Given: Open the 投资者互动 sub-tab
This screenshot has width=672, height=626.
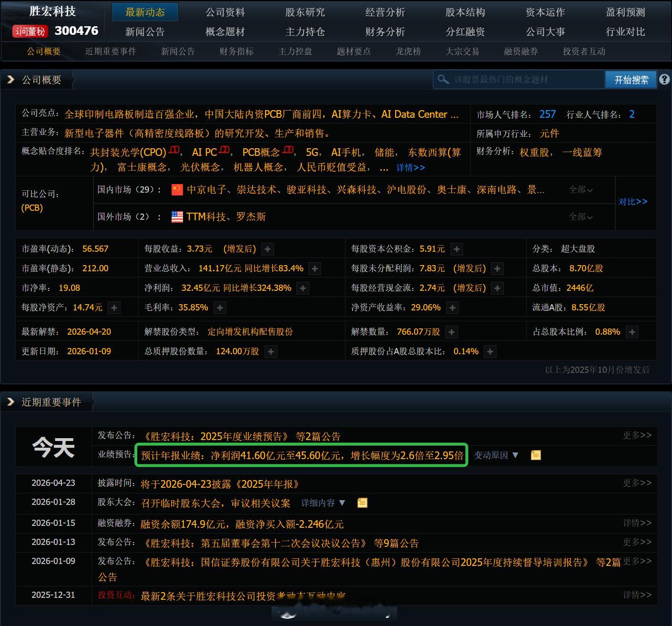Looking at the screenshot, I should point(584,51).
